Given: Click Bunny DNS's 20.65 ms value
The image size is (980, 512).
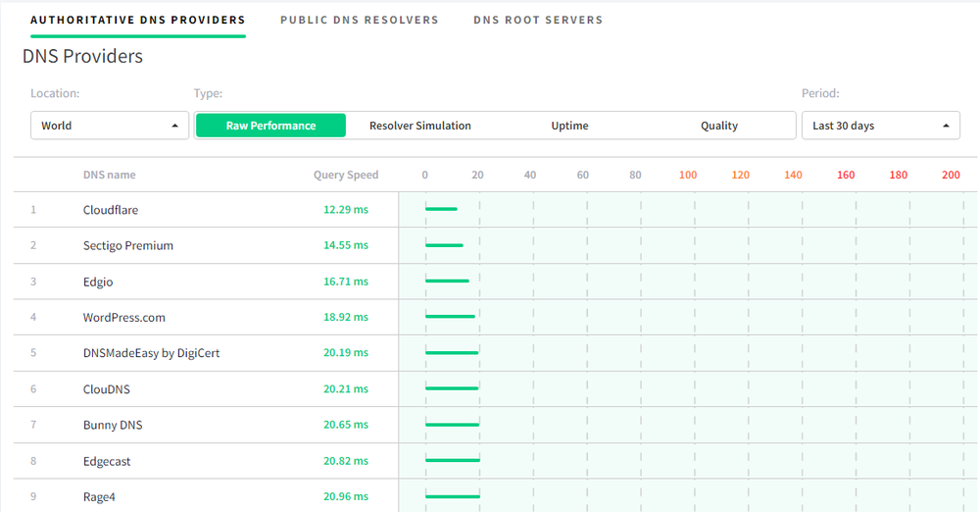Looking at the screenshot, I should [x=346, y=425].
